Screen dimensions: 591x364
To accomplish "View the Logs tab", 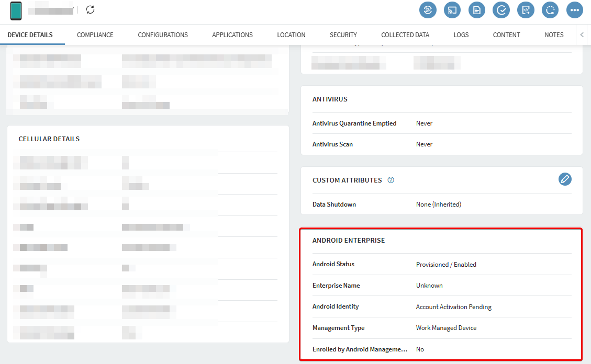I will [x=461, y=35].
